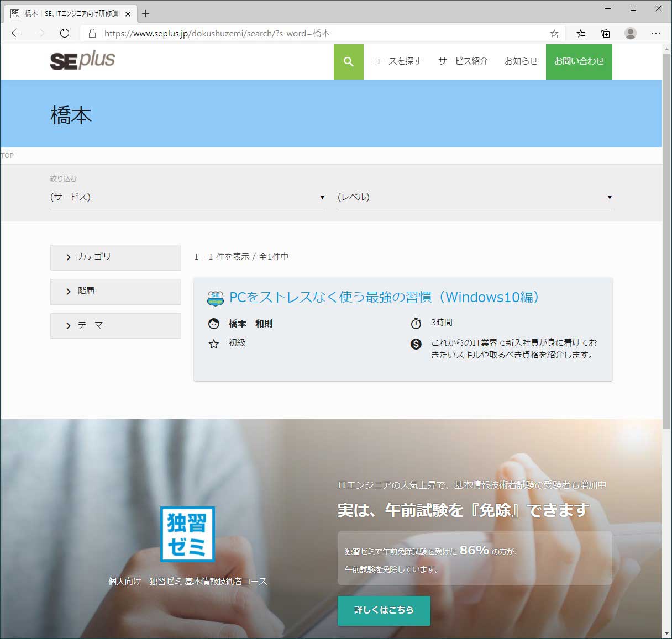Open the お知らせ menu item
The image size is (672, 639).
point(521,61)
